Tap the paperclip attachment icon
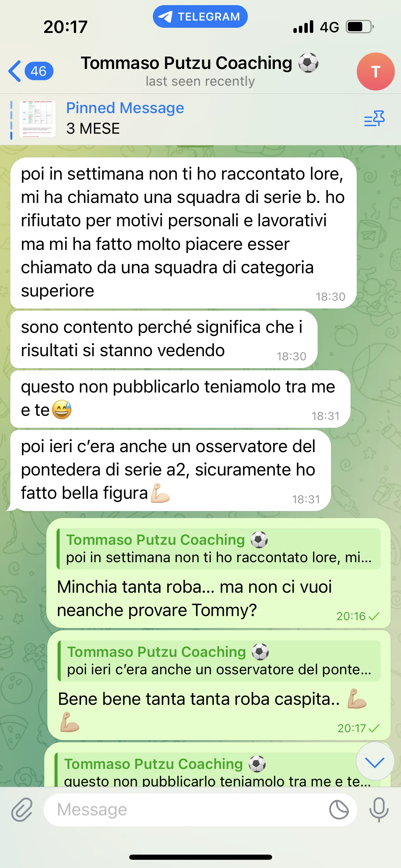Viewport: 401px width, 868px height. 22,810
